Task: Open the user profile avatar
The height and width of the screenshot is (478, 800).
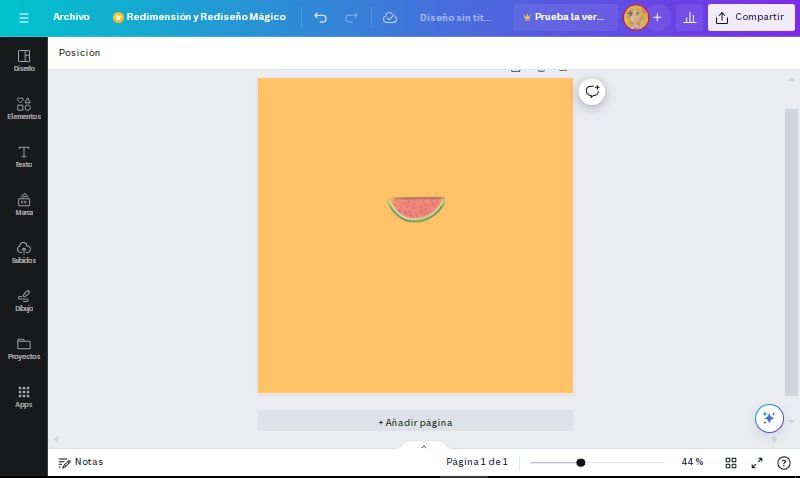Action: click(x=636, y=17)
